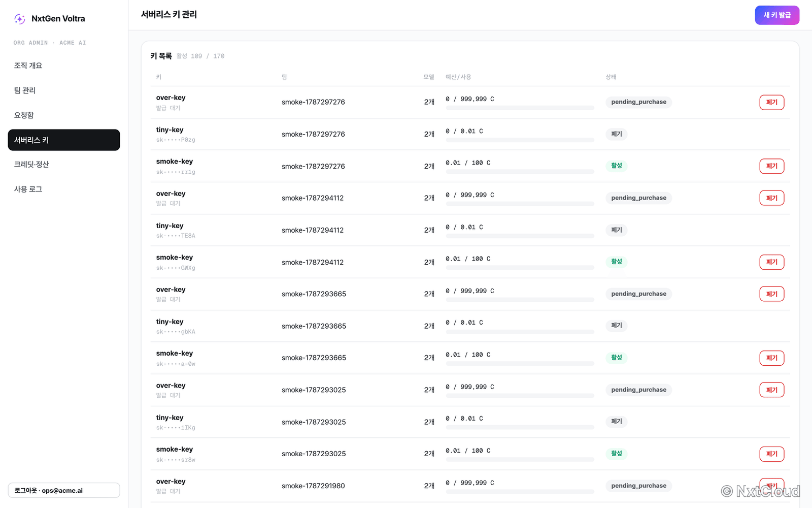Click key mask sk-····1IKg
The image size is (812, 508).
click(x=176, y=428)
